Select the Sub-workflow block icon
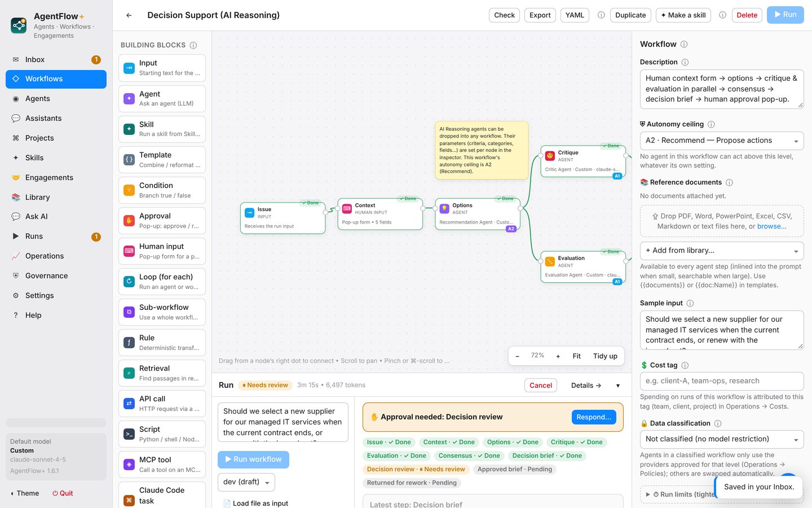The height and width of the screenshot is (508, 812). click(129, 312)
